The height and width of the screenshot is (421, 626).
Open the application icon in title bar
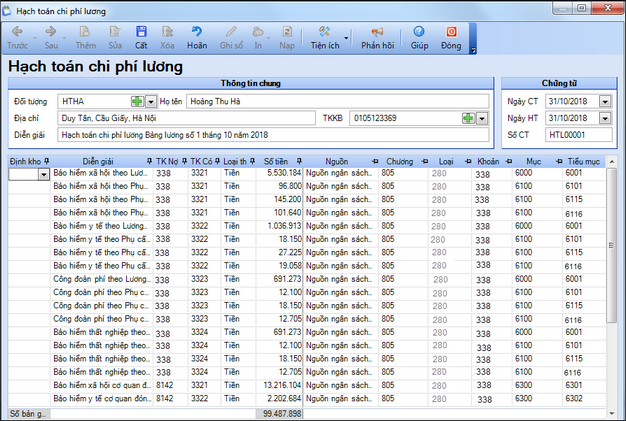6,11
